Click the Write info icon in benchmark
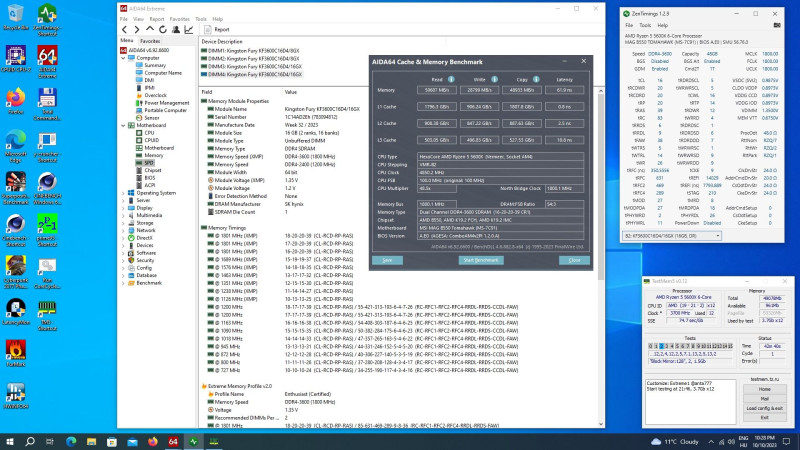 494,79
